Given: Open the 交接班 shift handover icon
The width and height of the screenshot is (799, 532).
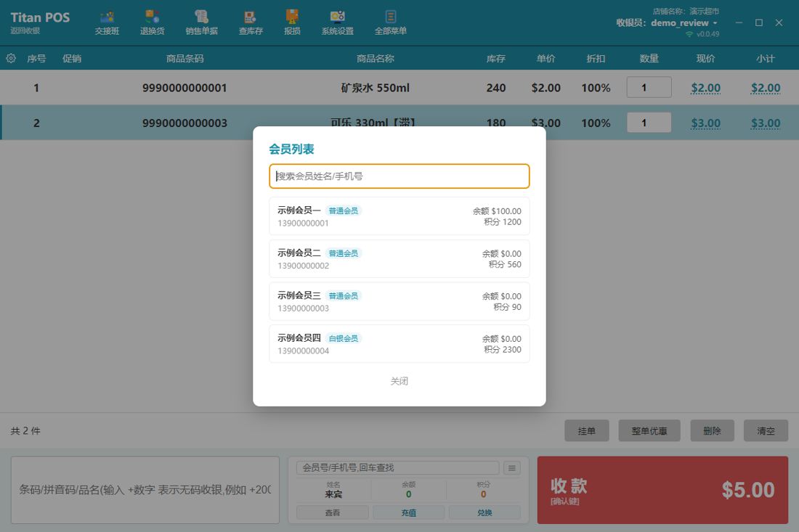Looking at the screenshot, I should [107, 23].
